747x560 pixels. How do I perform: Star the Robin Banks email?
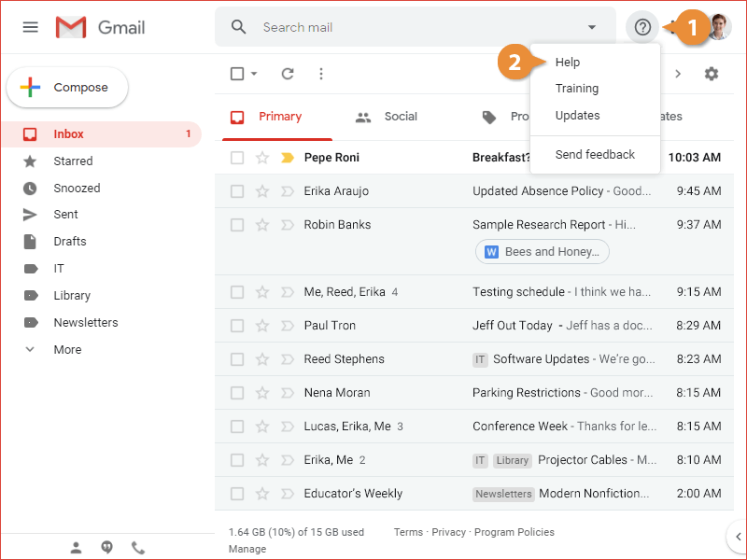[262, 224]
